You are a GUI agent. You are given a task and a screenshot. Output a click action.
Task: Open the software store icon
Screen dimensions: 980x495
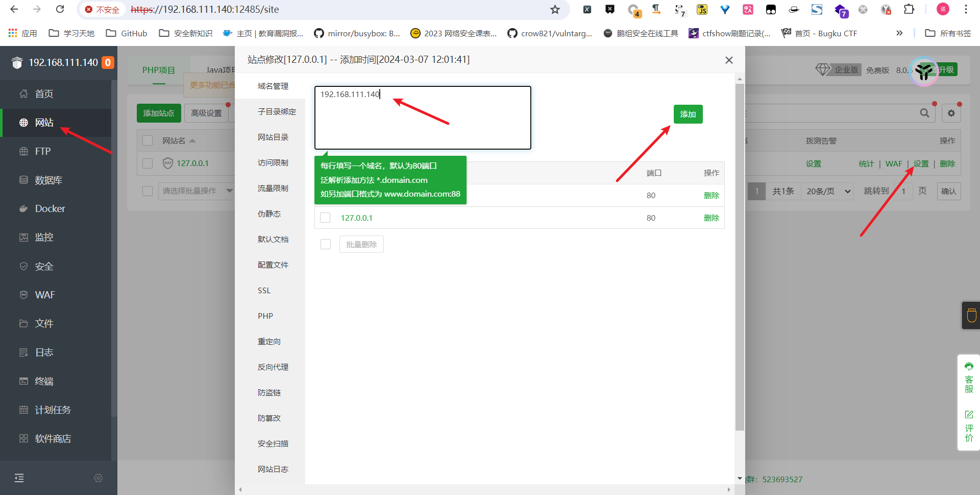[23, 438]
